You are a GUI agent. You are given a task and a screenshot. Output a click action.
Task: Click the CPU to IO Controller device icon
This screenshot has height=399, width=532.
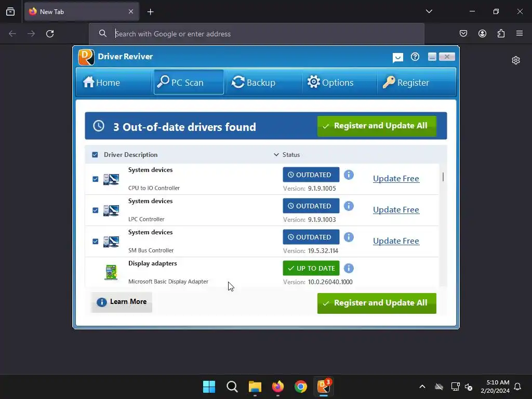click(111, 179)
